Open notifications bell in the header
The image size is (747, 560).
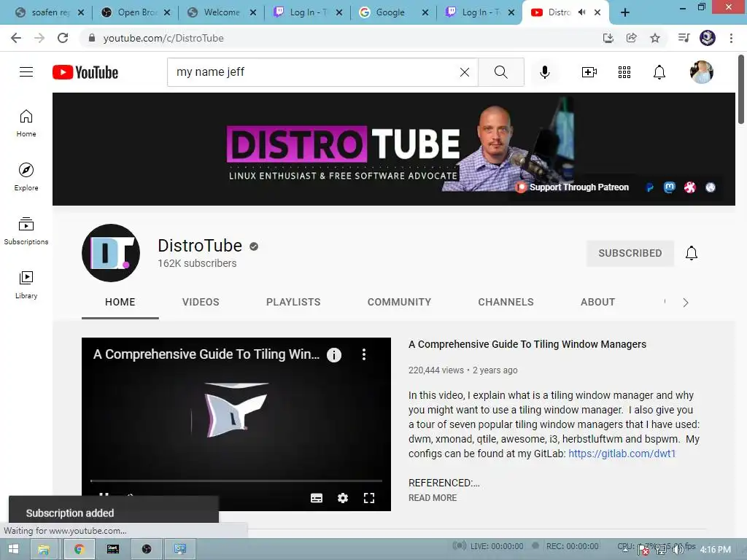pyautogui.click(x=659, y=72)
